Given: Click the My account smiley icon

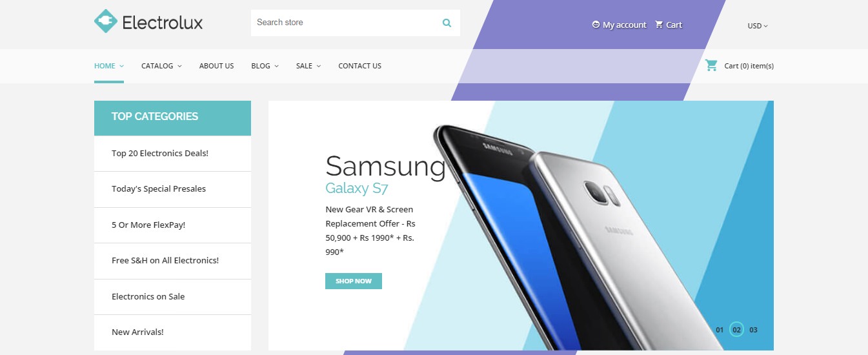Looking at the screenshot, I should coord(596,25).
